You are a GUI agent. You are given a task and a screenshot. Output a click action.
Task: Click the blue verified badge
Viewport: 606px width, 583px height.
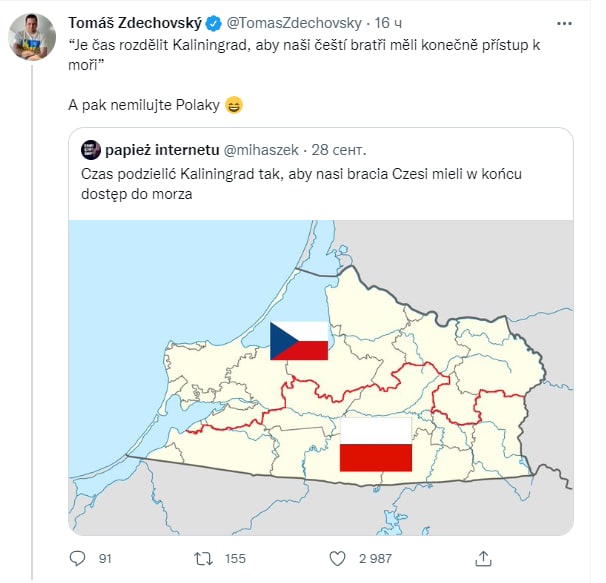point(213,24)
